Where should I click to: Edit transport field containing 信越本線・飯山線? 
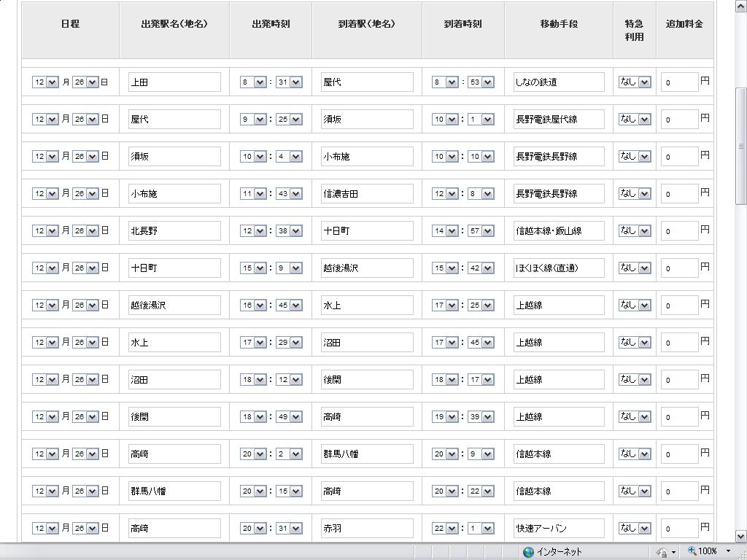(x=559, y=230)
